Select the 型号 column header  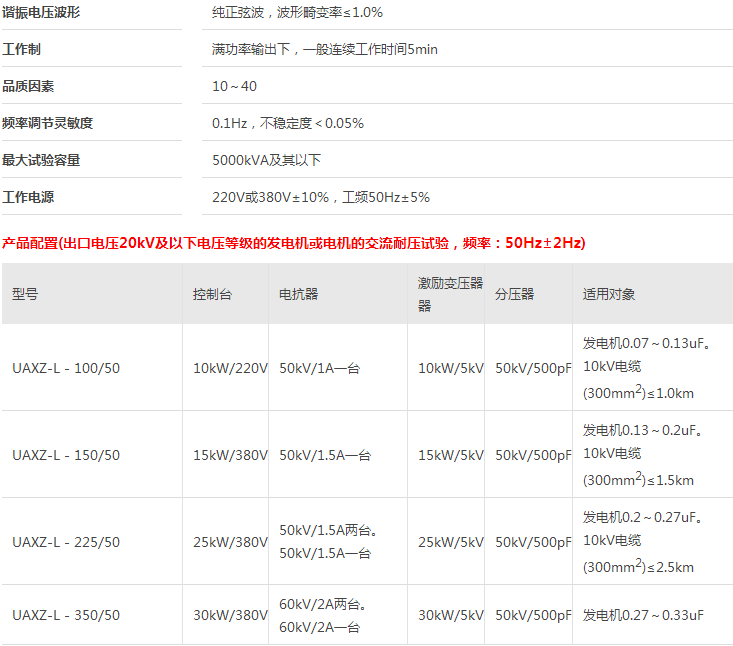26,294
